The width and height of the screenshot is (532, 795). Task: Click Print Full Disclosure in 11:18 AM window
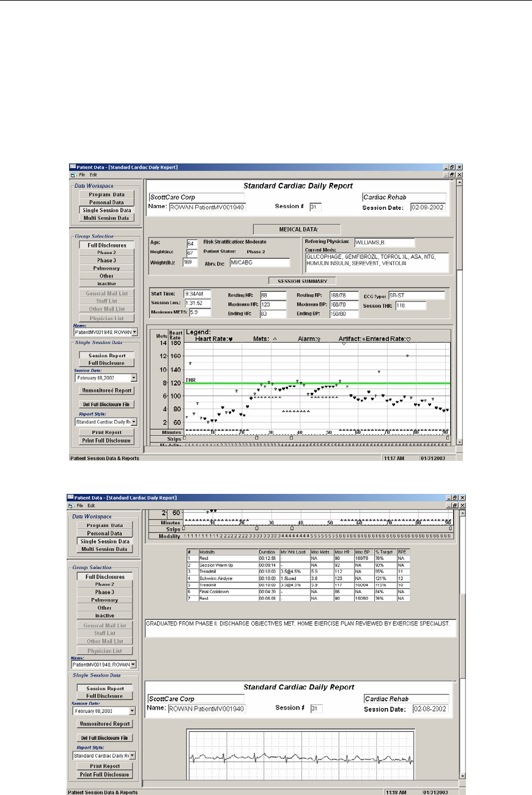(105, 774)
